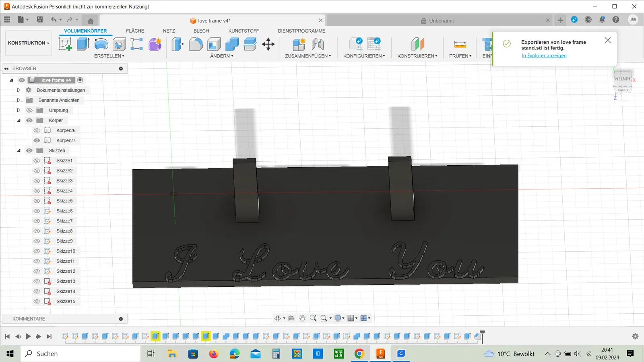The image size is (644, 362).
Task: Expand the Benannte Ansichten node
Action: coord(19,100)
